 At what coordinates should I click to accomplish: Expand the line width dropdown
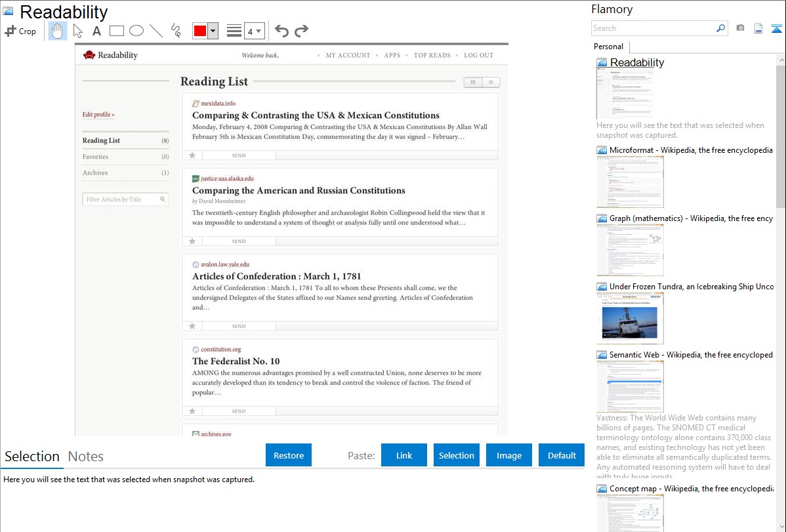254,31
